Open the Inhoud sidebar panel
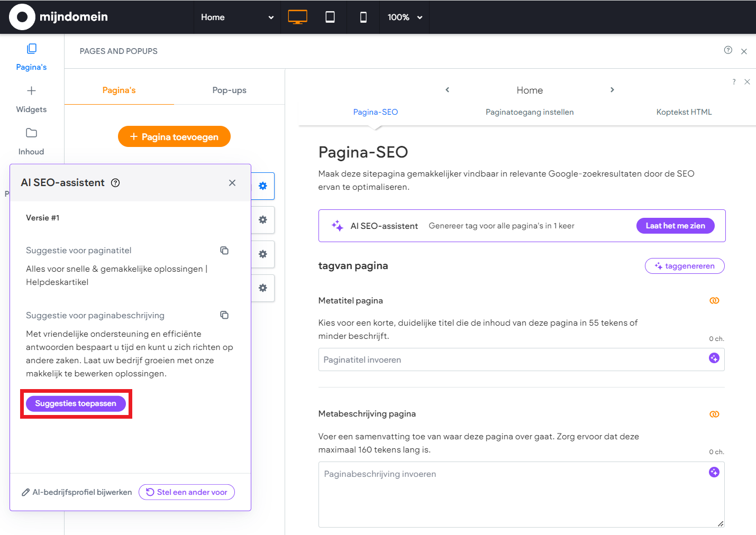The image size is (756, 535). click(x=31, y=141)
